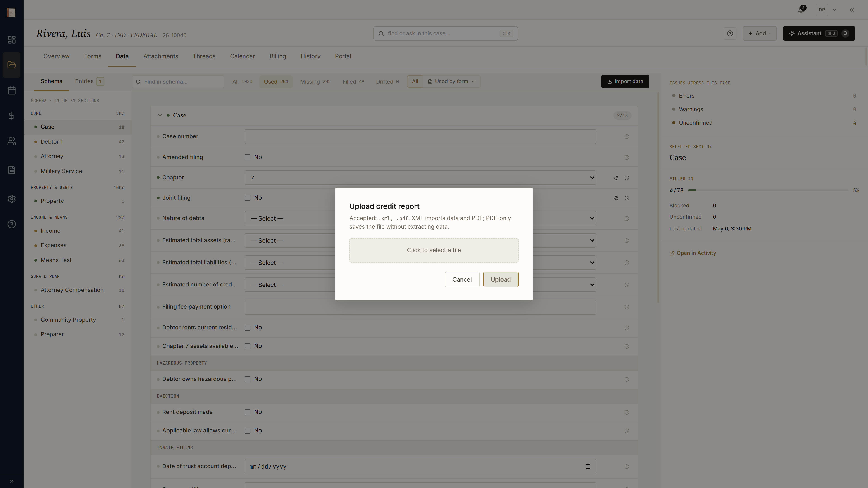Open the cases folder icon in sidebar
Image resolution: width=868 pixels, height=488 pixels.
coord(12,65)
